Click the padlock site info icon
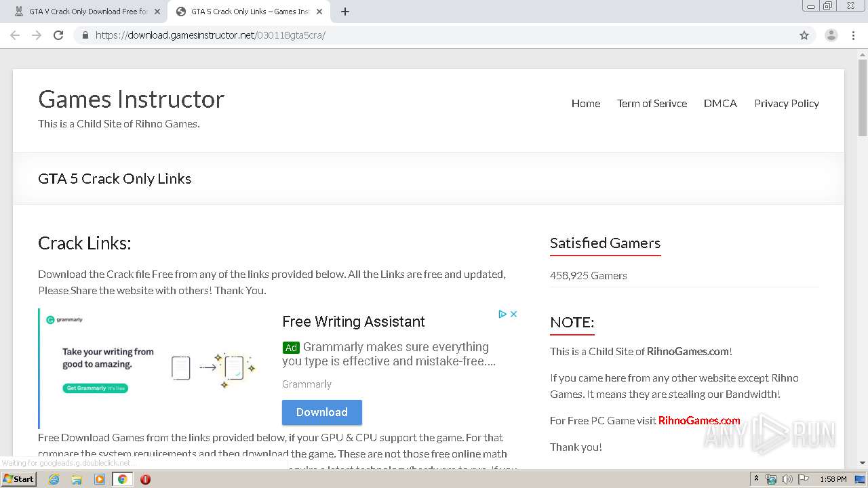Screen dimensions: 868x488 pyautogui.click(x=85, y=35)
